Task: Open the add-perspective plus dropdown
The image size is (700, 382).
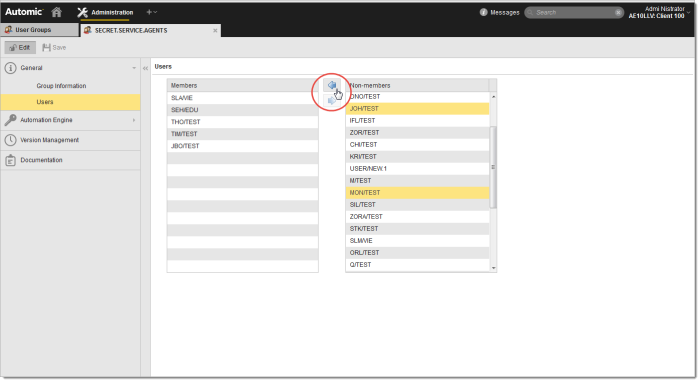Action: tap(151, 12)
